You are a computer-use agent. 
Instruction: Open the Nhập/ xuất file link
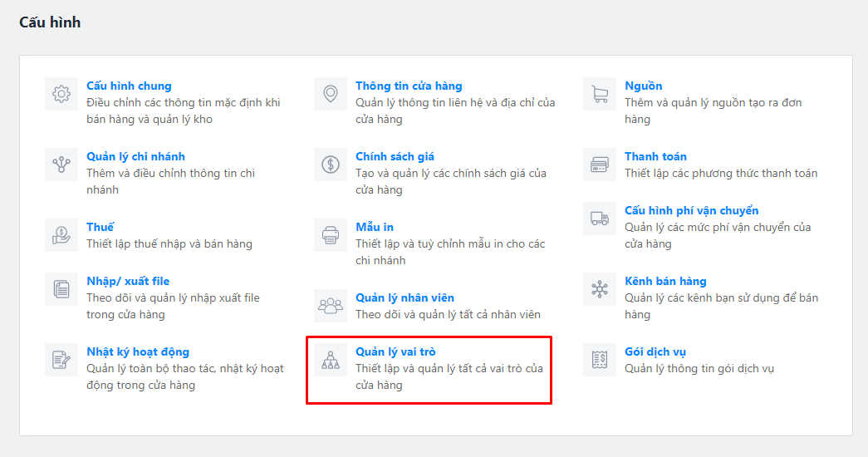128,281
